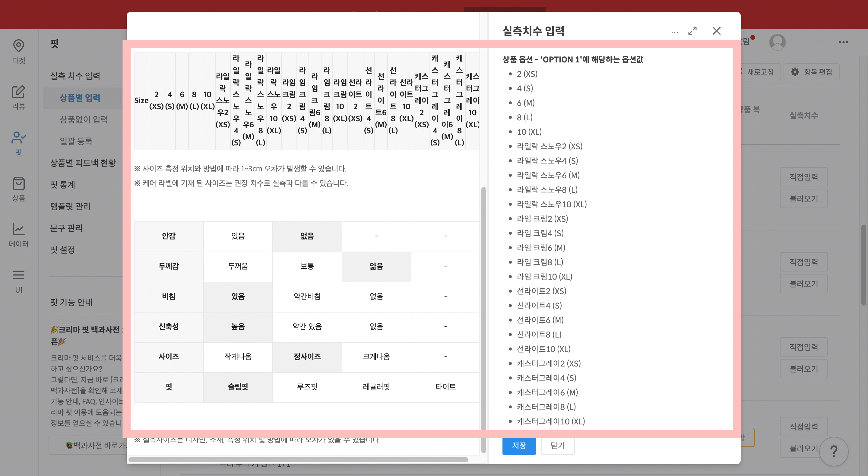868x476 pixels.
Task: Expand the 실측치수 입력 dialog to fullscreen
Action: 692,31
